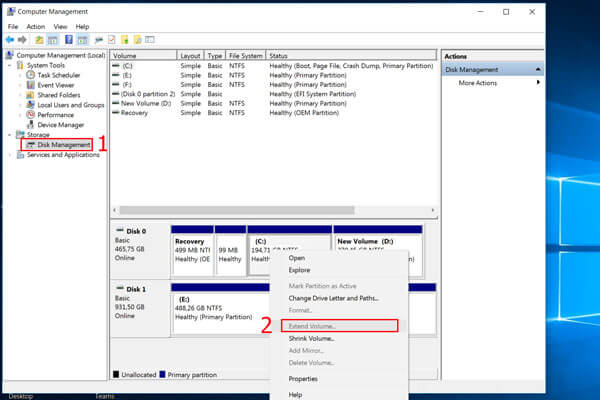Screen dimensions: 600x400
Task: Click the Device Manager icon
Action: (30, 125)
